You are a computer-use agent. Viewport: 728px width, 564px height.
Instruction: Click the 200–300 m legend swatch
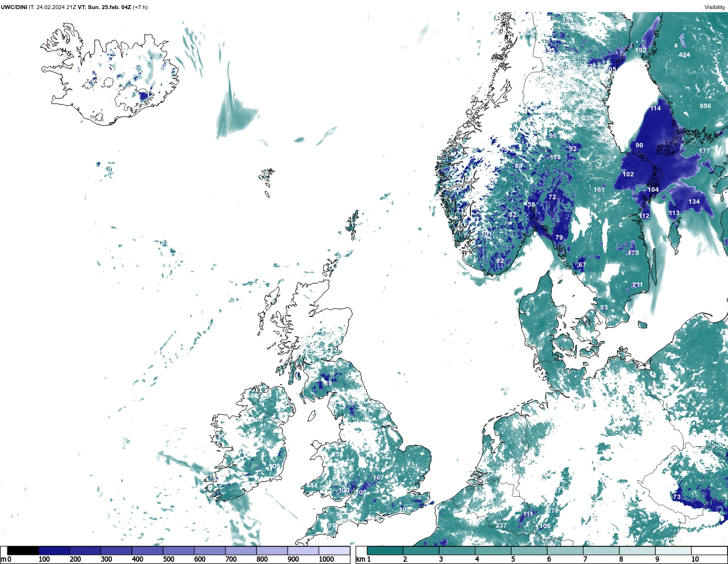(85, 550)
